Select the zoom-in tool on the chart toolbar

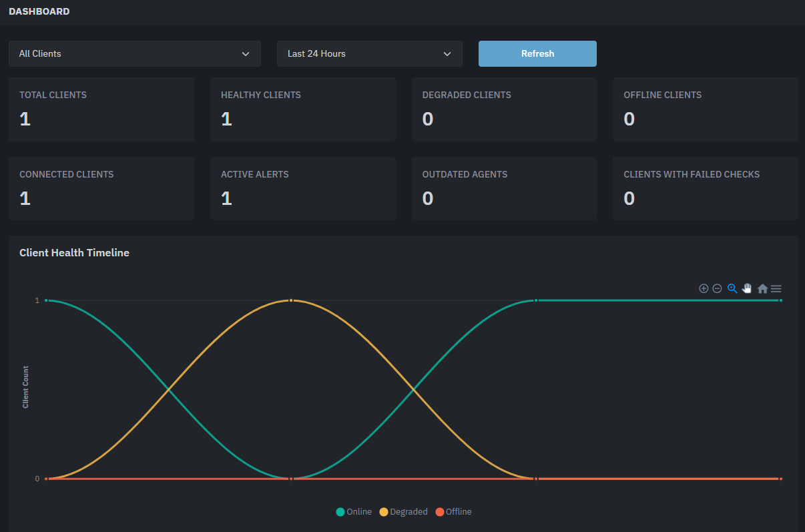point(704,288)
